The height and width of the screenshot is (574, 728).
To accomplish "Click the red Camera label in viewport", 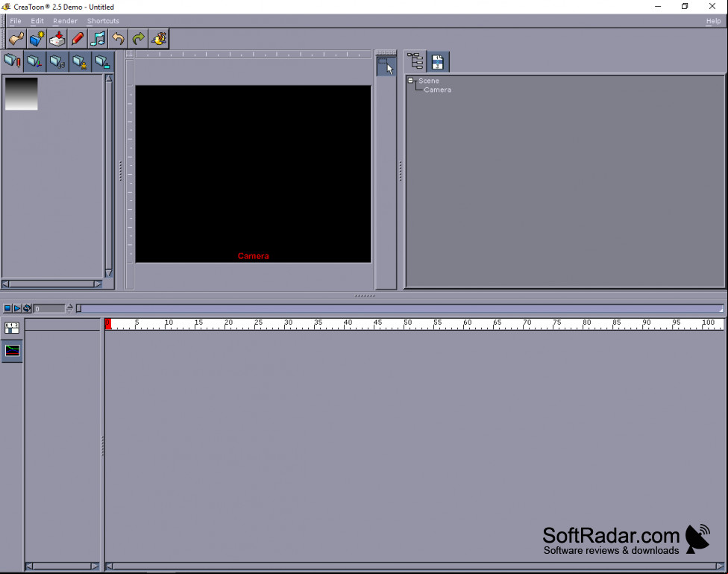I will point(253,256).
